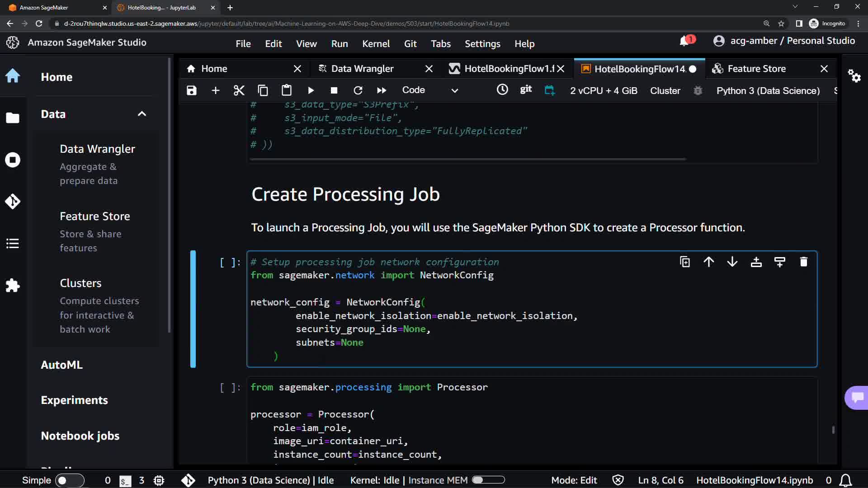Open the notifications bell with badge

click(685, 42)
